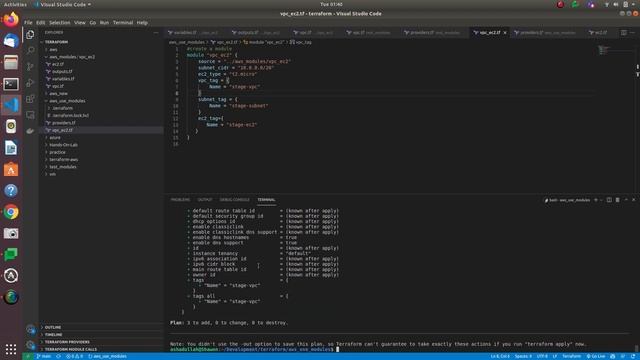Open Firefox from the Ubuntu dock

point(11,20)
